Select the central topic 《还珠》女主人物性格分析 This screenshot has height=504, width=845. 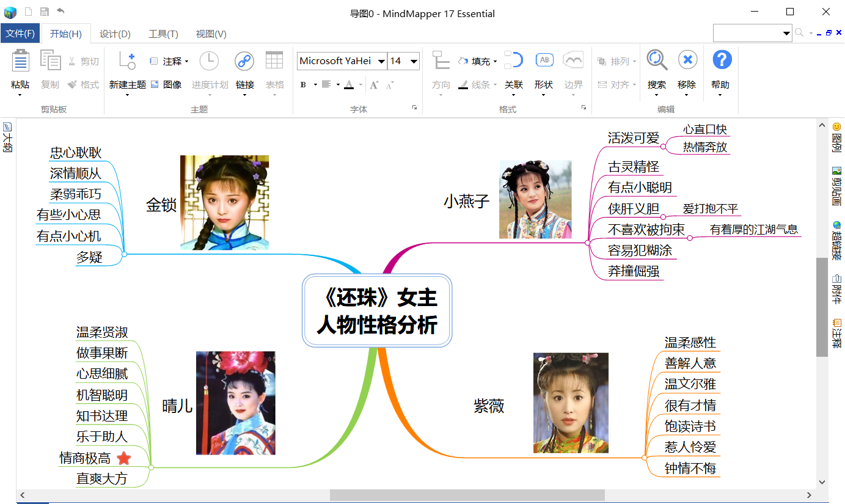(377, 311)
